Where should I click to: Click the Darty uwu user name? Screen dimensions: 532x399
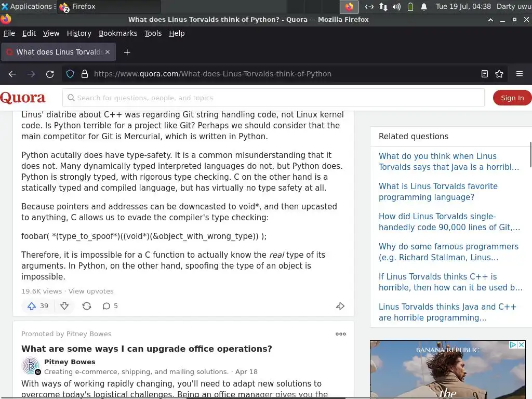pyautogui.click(x=514, y=6)
